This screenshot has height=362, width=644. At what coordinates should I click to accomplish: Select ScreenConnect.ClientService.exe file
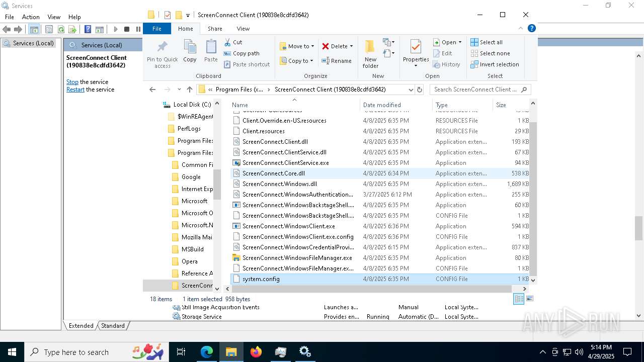tap(380, 162)
